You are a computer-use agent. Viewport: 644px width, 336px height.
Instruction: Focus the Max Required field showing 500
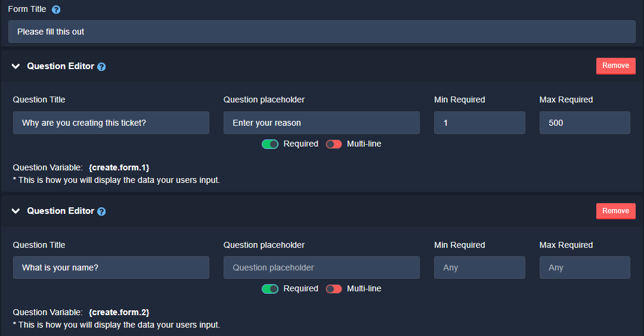click(x=584, y=123)
